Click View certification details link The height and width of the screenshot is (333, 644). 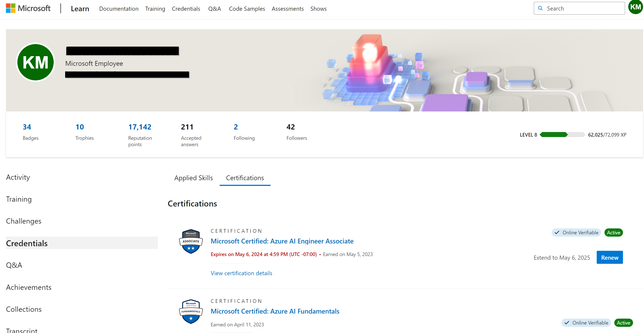[x=241, y=273]
